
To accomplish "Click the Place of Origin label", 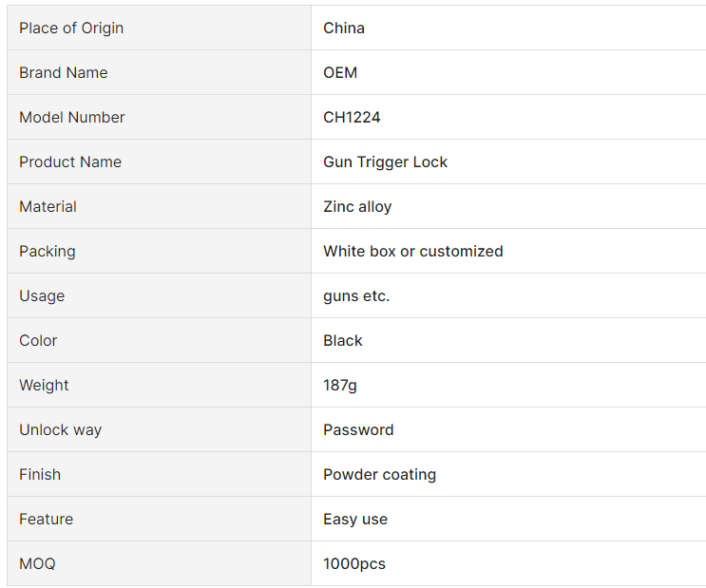I will coord(71,28).
